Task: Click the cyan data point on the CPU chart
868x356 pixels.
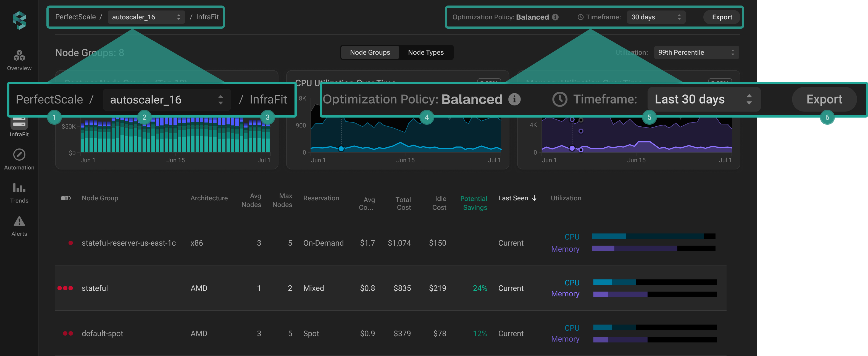Action: [341, 148]
